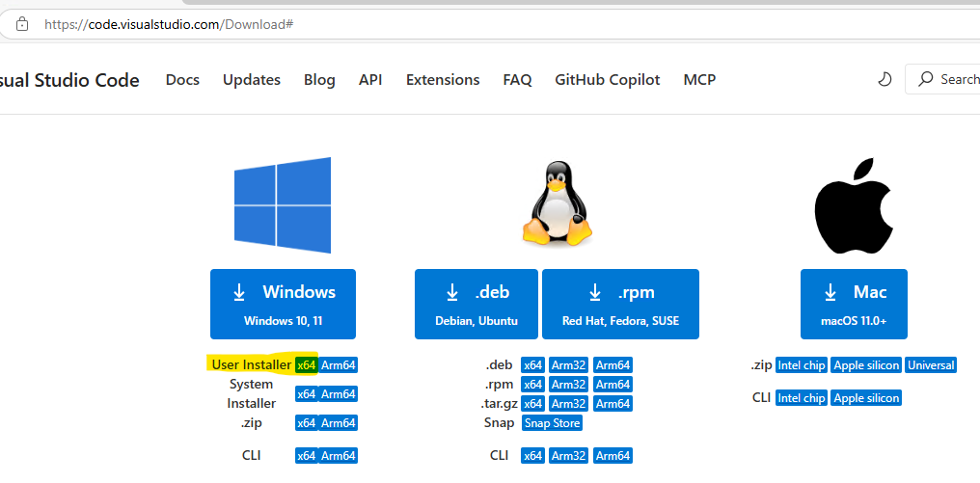Select Mac CLI Apple silicon download
980x483 pixels.
tap(866, 397)
